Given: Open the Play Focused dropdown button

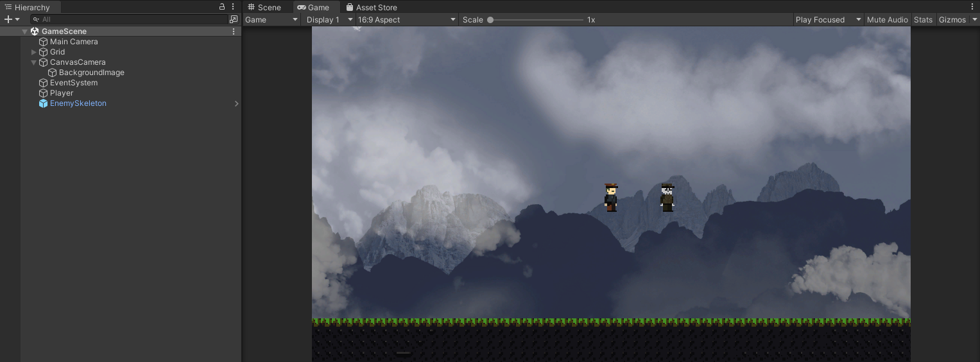Looking at the screenshot, I should point(827,19).
